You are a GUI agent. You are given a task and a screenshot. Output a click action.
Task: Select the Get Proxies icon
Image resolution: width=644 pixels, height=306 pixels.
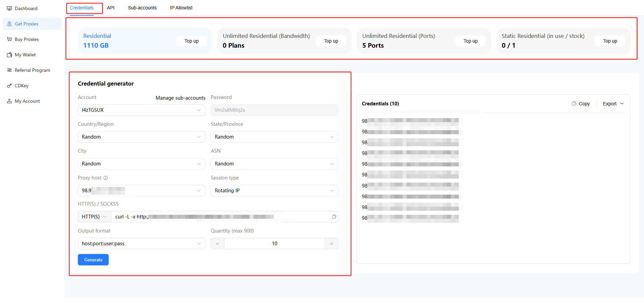coord(9,24)
